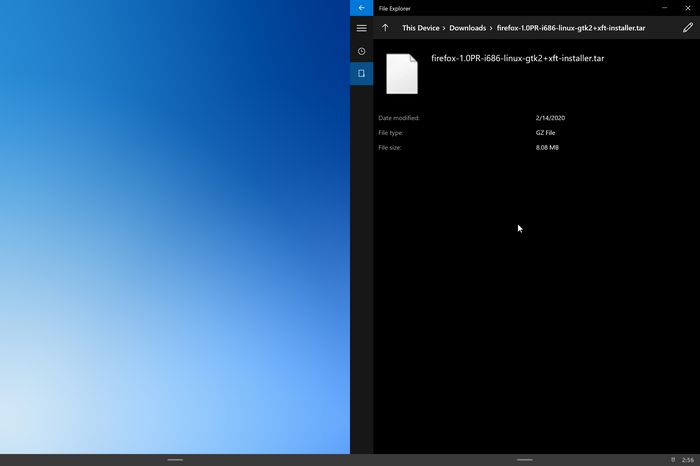
Task: Click the pencil edit path icon
Action: pyautogui.click(x=688, y=28)
